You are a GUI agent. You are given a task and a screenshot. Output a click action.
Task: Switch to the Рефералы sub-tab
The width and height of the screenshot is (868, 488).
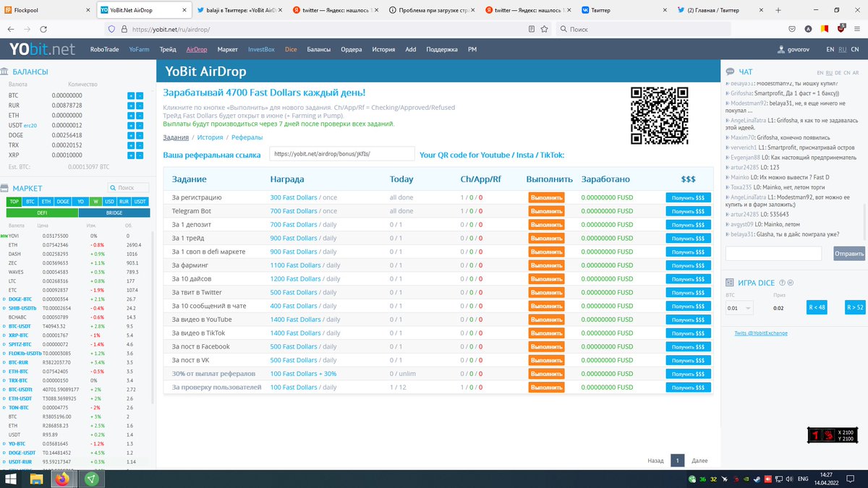(247, 137)
